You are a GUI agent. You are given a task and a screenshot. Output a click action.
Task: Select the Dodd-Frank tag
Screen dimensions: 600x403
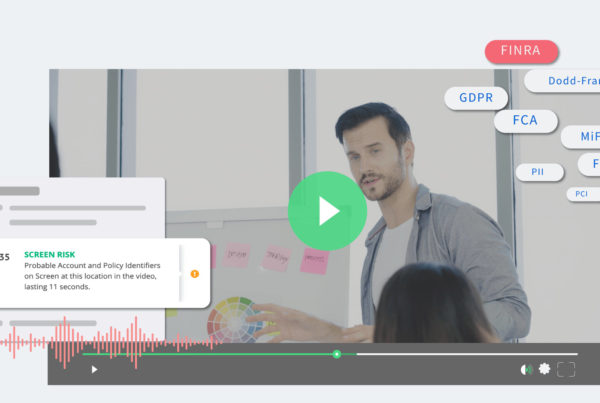[562, 81]
